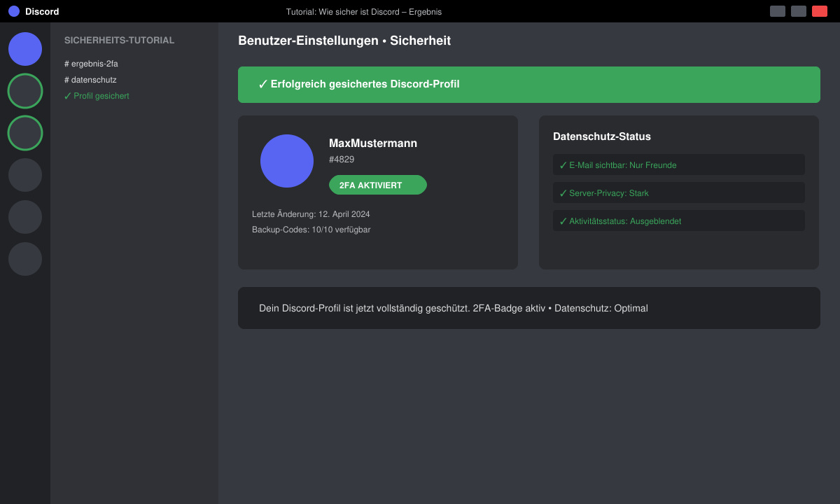
Task: Click Backup-Codes: 10/10 verfügbar text
Action: pyautogui.click(x=311, y=230)
